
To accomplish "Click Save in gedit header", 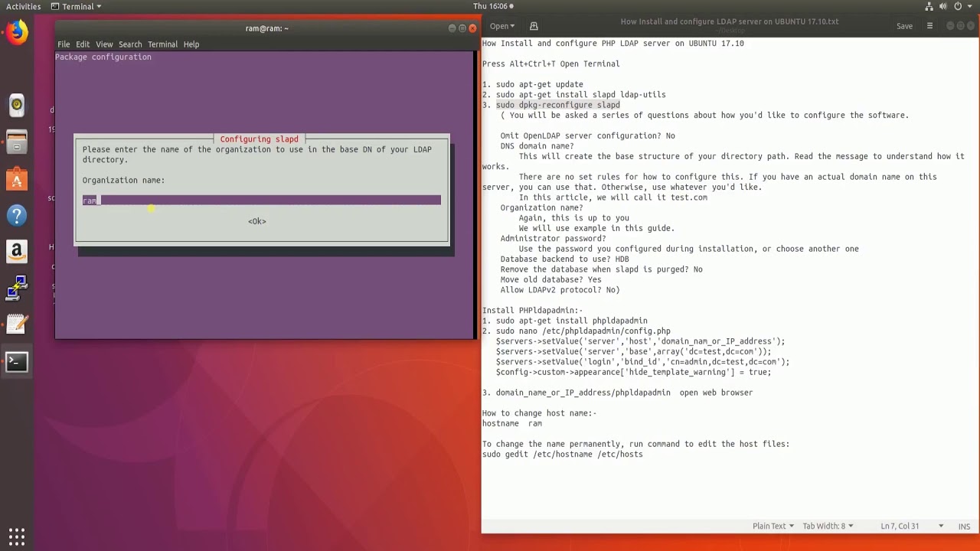I will pos(904,26).
